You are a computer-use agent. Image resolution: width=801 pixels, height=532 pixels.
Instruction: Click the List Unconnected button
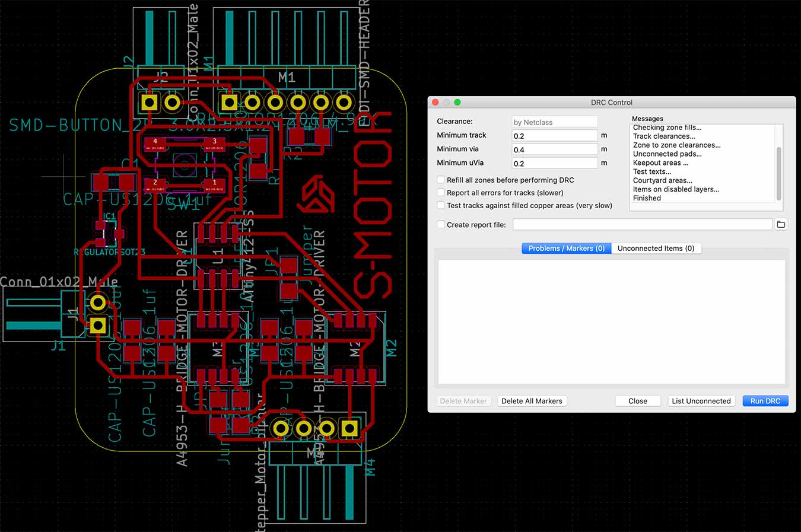701,401
